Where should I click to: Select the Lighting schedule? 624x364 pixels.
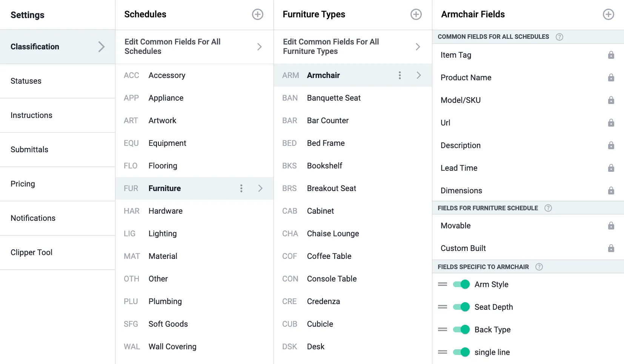tap(194, 234)
